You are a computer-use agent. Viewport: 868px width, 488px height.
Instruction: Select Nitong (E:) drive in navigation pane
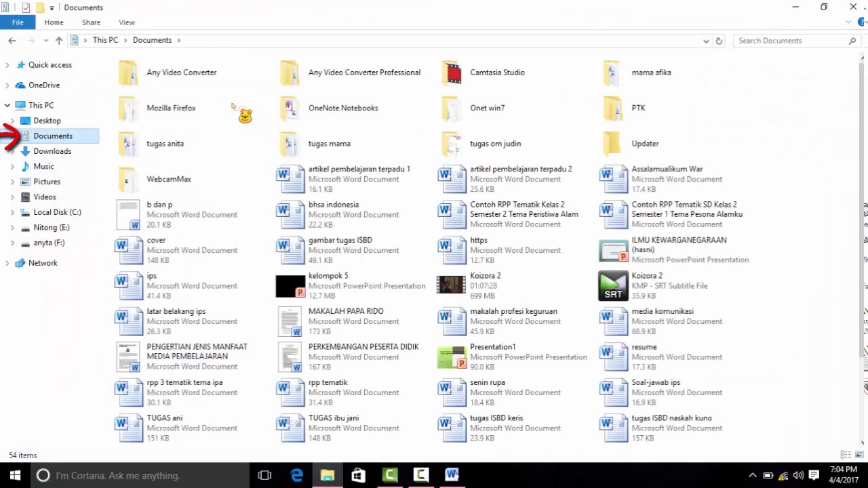tap(52, 228)
